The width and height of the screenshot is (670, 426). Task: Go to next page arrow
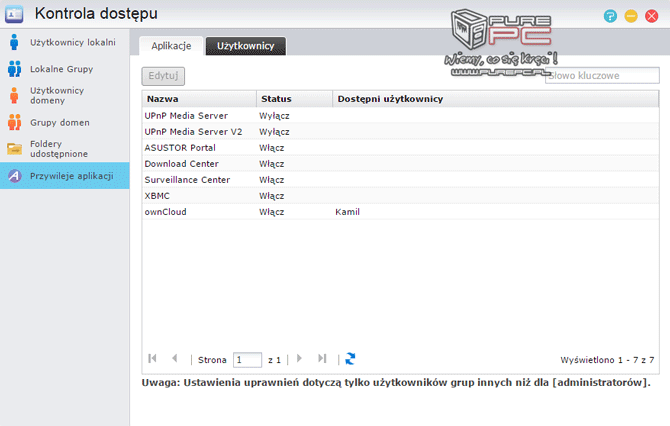pyautogui.click(x=299, y=358)
